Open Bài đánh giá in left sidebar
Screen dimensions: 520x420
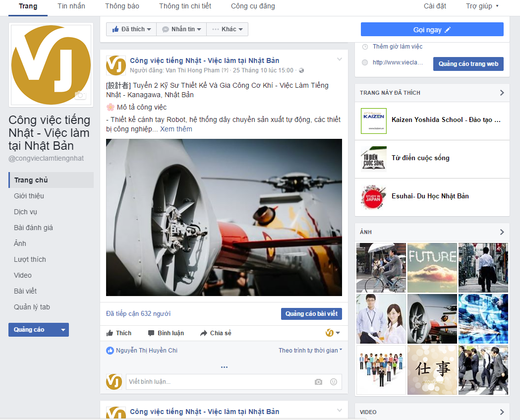click(x=33, y=228)
